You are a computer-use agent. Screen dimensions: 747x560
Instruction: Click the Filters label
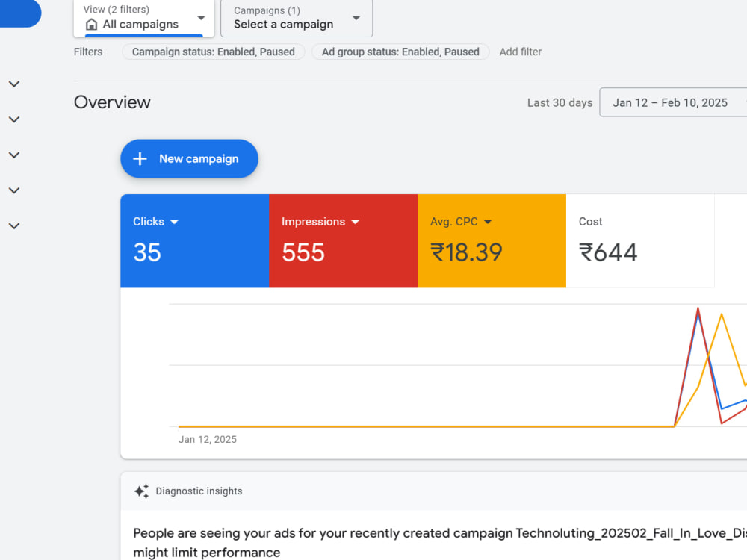(x=88, y=52)
